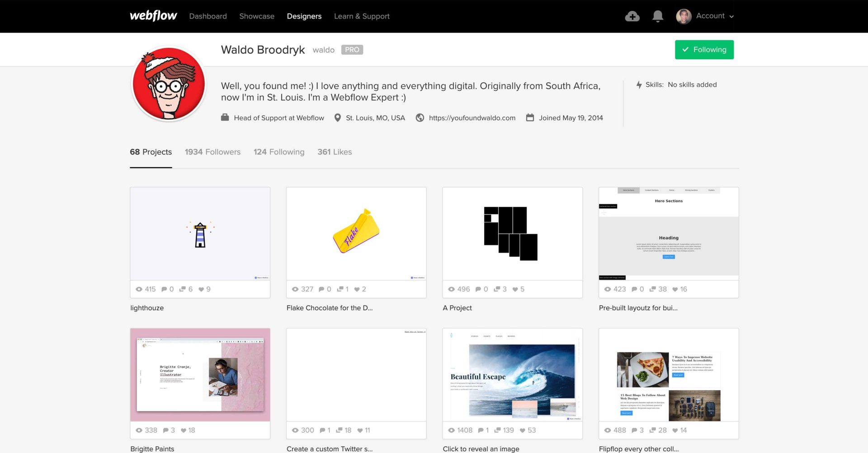Viewport: 868px width, 453px height.
Task: Click comments icon on Brigitte Paints card
Action: (x=166, y=430)
